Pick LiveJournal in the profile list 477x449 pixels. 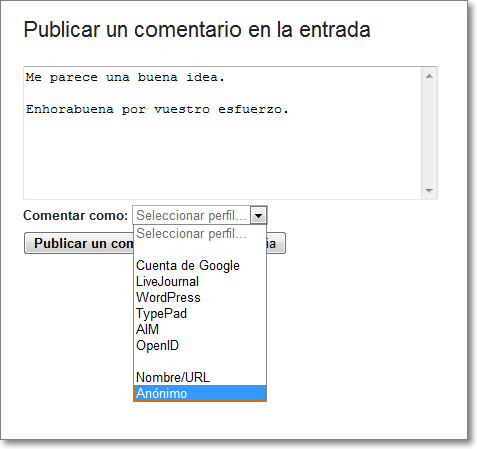(200, 281)
